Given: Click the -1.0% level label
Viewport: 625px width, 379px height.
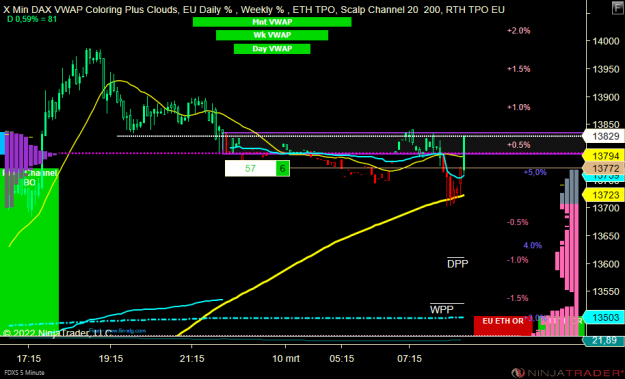Looking at the screenshot, I should coord(518,260).
